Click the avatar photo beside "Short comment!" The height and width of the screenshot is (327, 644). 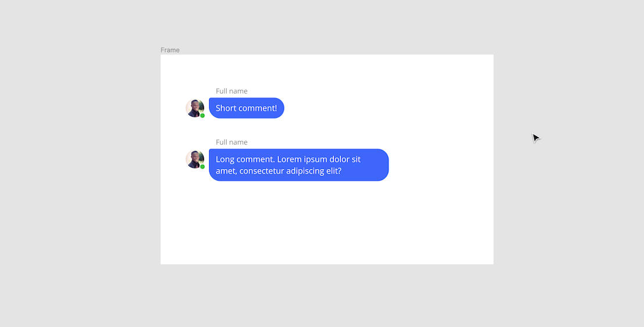click(x=195, y=108)
